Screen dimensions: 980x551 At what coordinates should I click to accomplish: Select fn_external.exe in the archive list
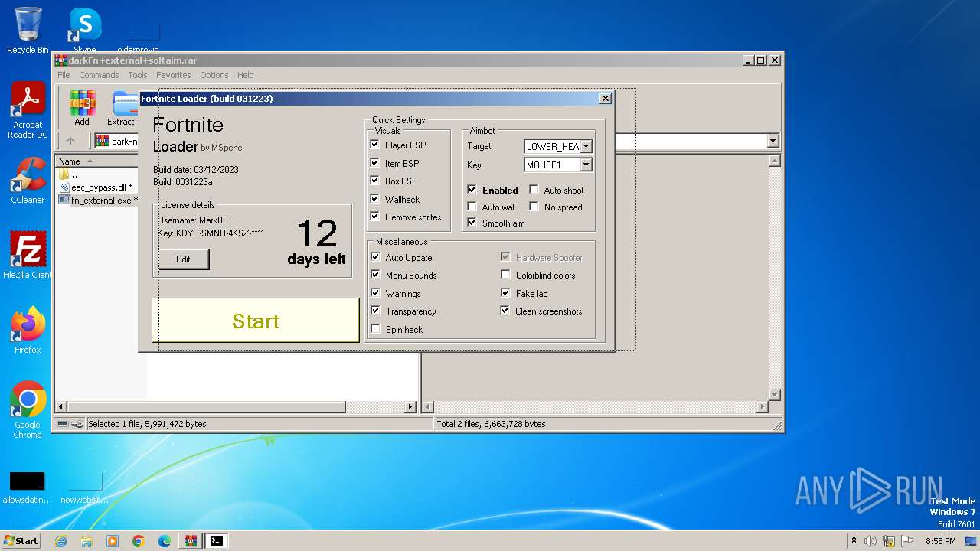click(98, 201)
